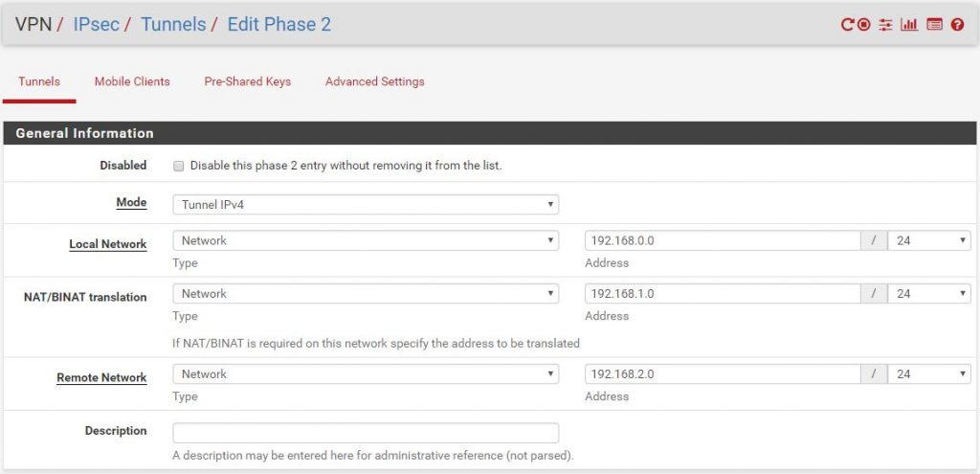The height and width of the screenshot is (474, 980).
Task: Click the Tunnels breadcrumb link
Action: pyautogui.click(x=173, y=24)
